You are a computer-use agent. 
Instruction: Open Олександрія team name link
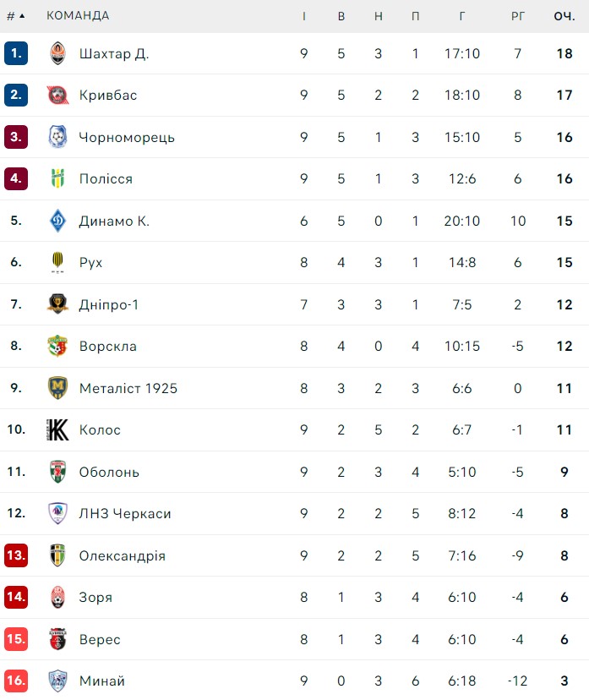click(122, 555)
